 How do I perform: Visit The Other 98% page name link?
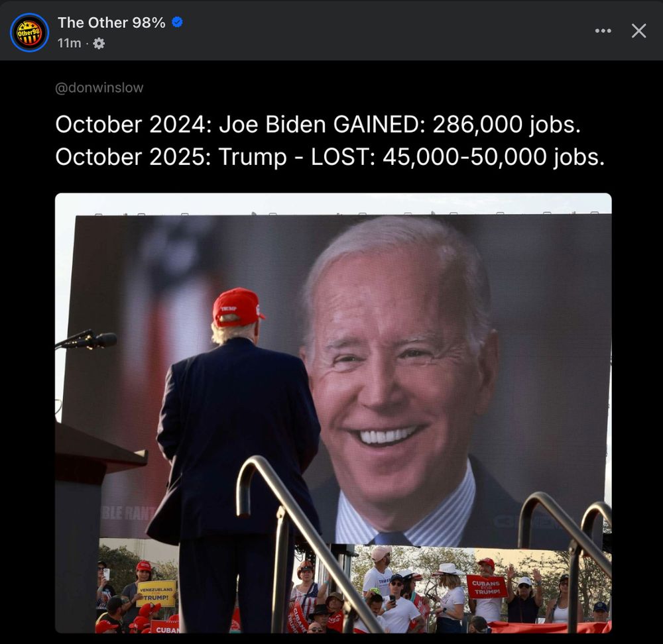tap(111, 23)
